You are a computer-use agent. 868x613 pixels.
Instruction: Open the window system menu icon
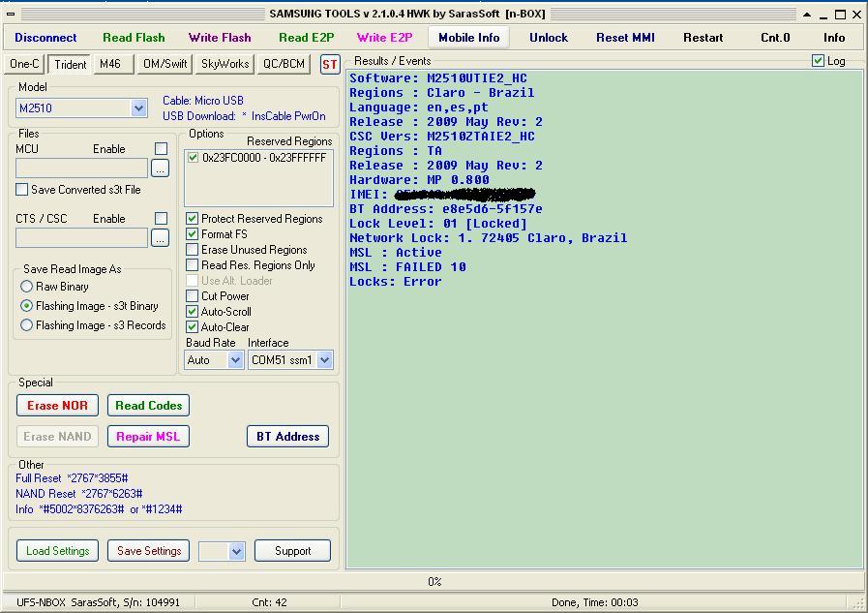11,14
